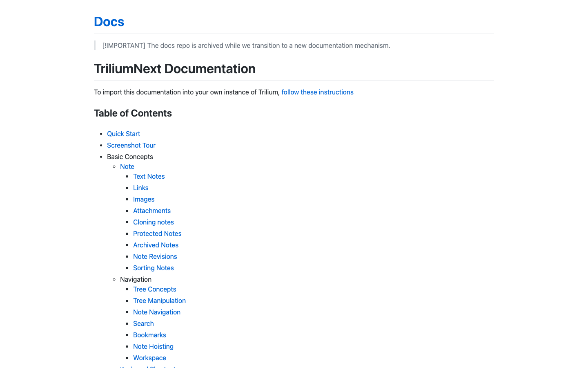Screen dimensions: 588x368
Task: Open the Images documentation entry
Action: pyautogui.click(x=144, y=200)
